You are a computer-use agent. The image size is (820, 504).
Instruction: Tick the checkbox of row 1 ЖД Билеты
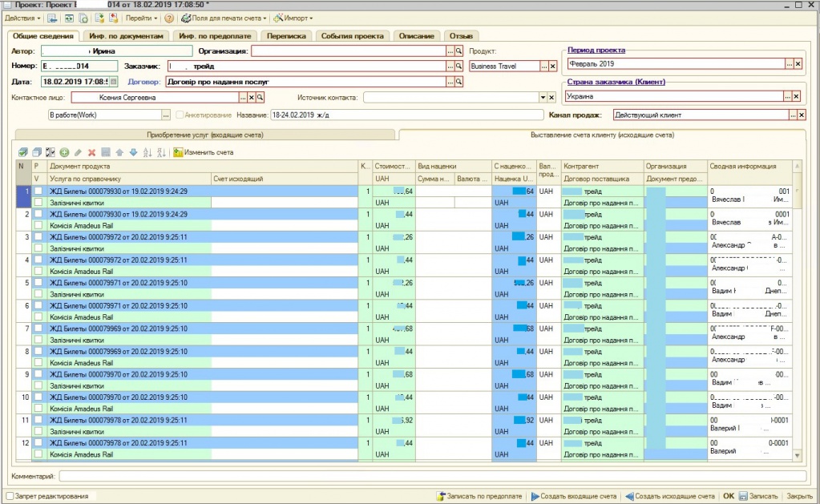click(38, 192)
